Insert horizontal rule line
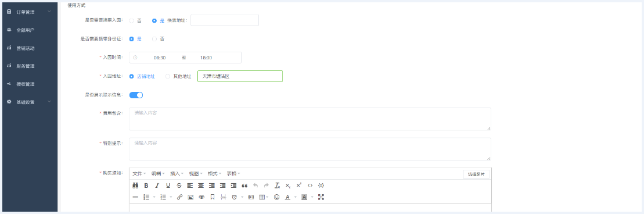 pyautogui.click(x=135, y=197)
